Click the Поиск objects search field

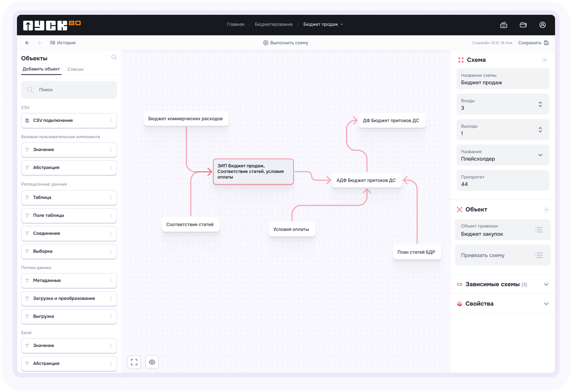(69, 90)
